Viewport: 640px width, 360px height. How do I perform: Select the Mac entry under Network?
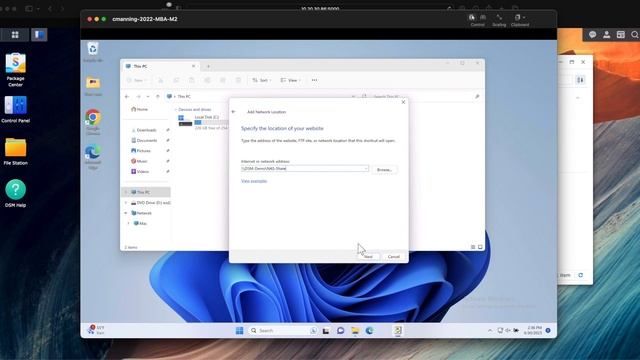pyautogui.click(x=140, y=224)
